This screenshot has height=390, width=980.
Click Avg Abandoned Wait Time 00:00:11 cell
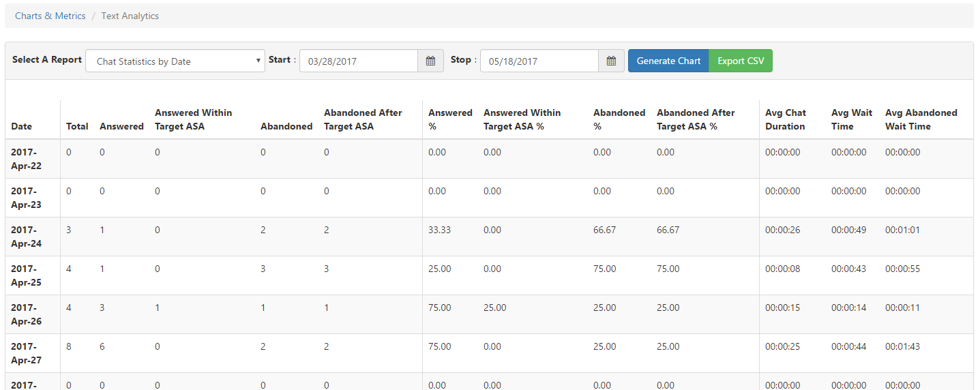pos(902,307)
